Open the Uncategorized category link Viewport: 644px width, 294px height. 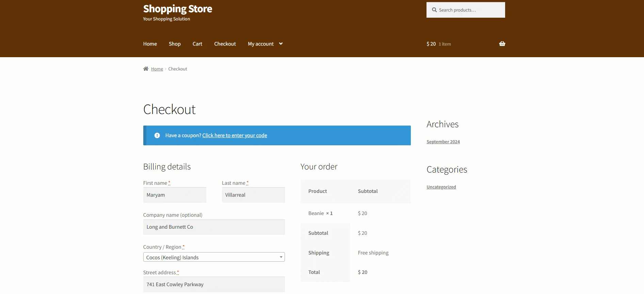coord(441,187)
